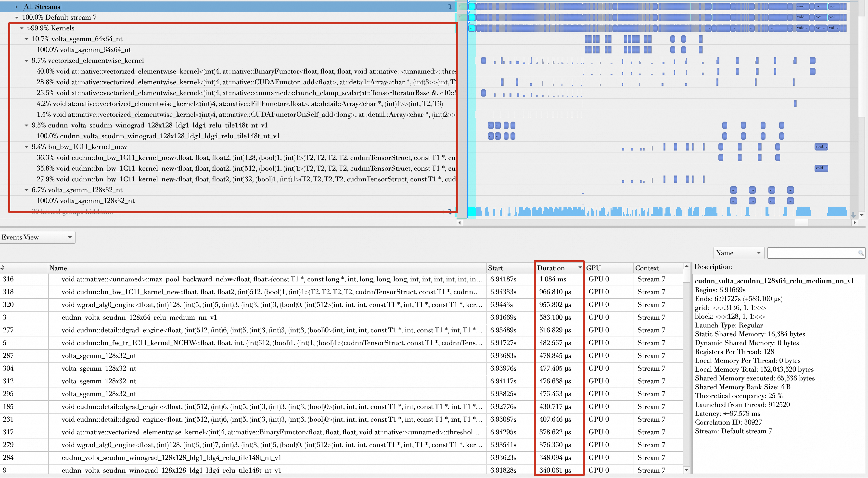Click the timeline horizontal scrollbar thumb
This screenshot has width=868, height=478.
(x=801, y=223)
